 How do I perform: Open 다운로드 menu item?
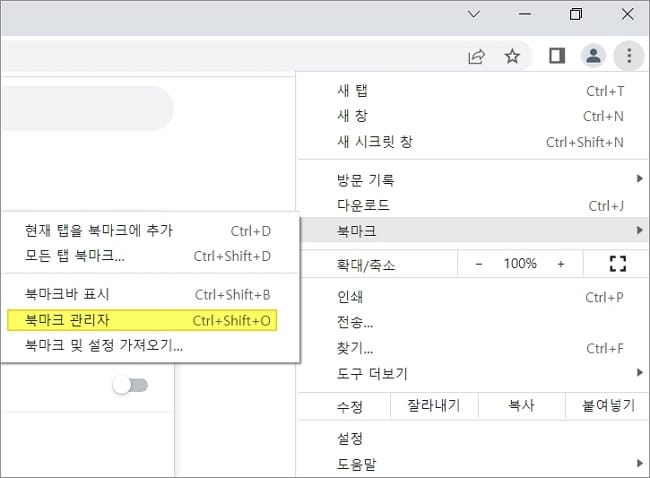473,205
